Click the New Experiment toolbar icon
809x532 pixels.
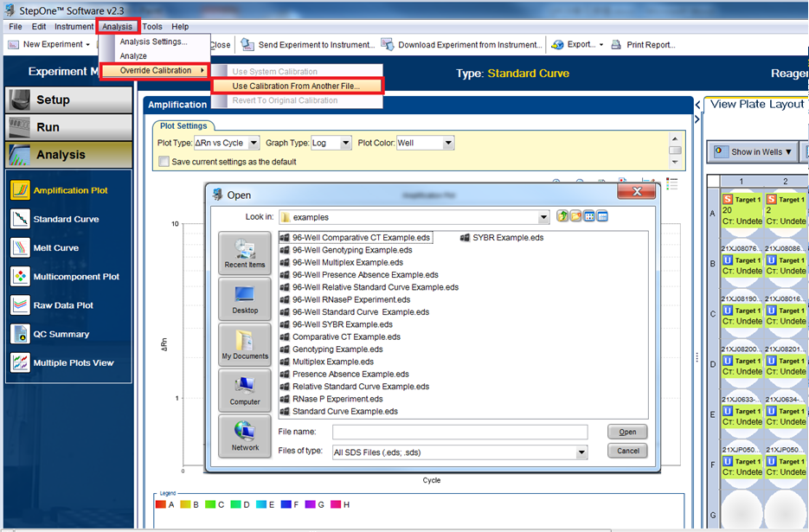click(x=14, y=45)
